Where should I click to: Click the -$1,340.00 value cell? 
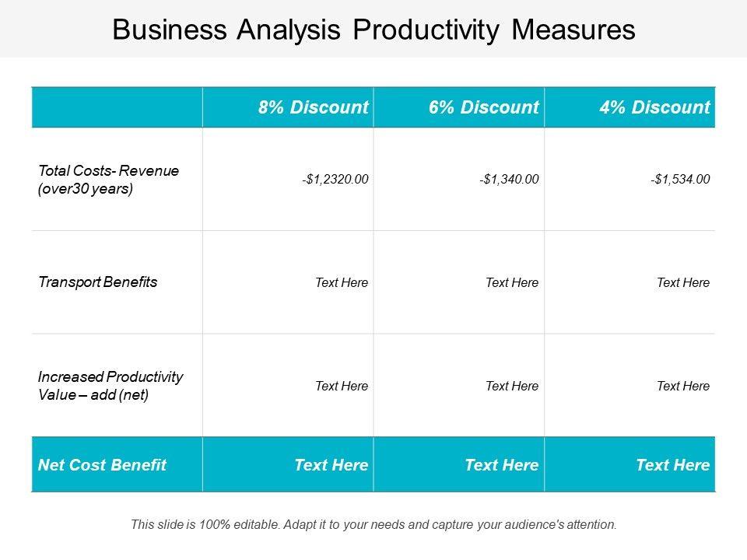tap(509, 180)
